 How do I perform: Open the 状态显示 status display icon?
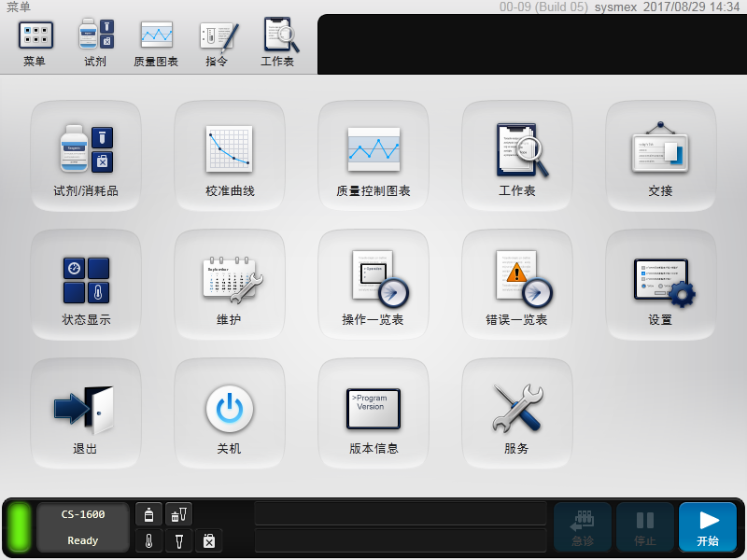[86, 284]
